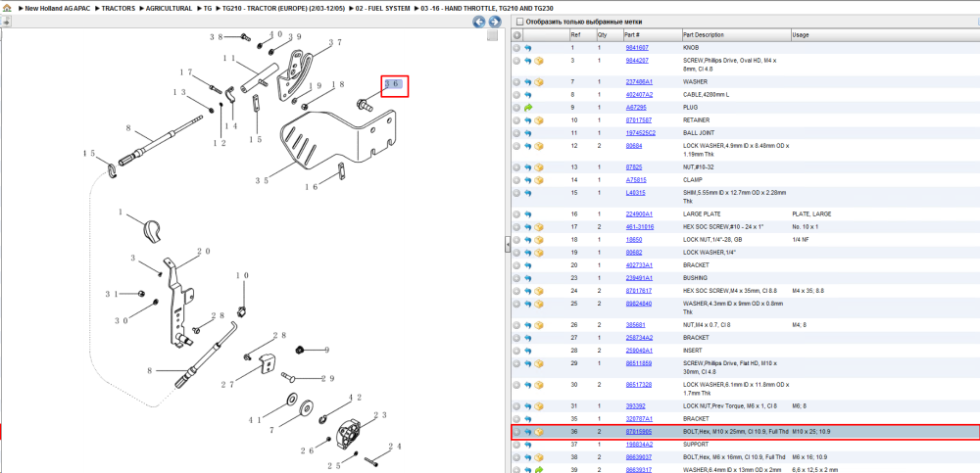This screenshot has width=980, height=473.
Task: Open part number 87015905 link
Action: (x=639, y=432)
